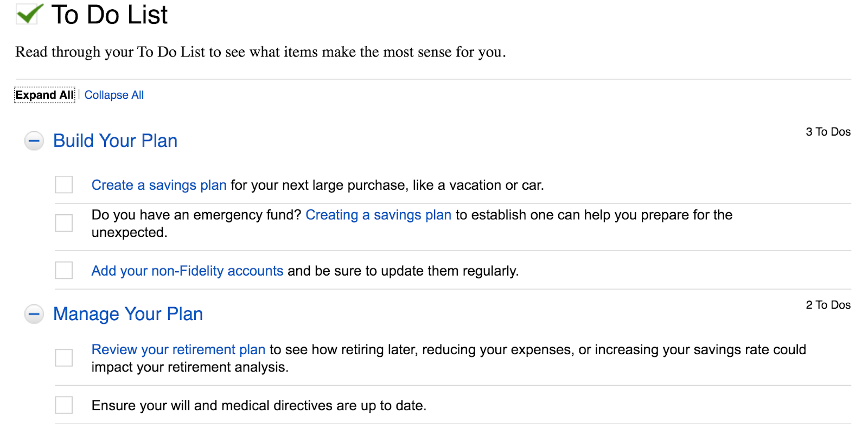Click the Collapse All link
Screen dimensions: 868x447
[114, 95]
